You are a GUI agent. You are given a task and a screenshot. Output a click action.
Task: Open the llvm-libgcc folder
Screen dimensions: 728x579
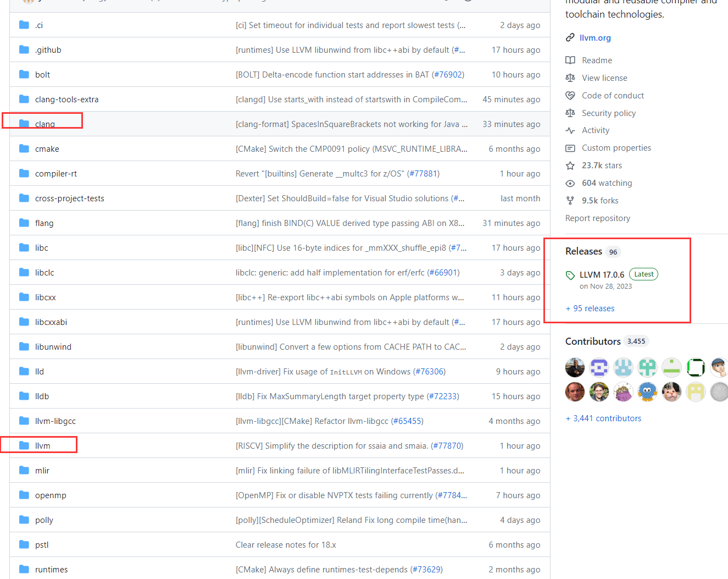55,421
